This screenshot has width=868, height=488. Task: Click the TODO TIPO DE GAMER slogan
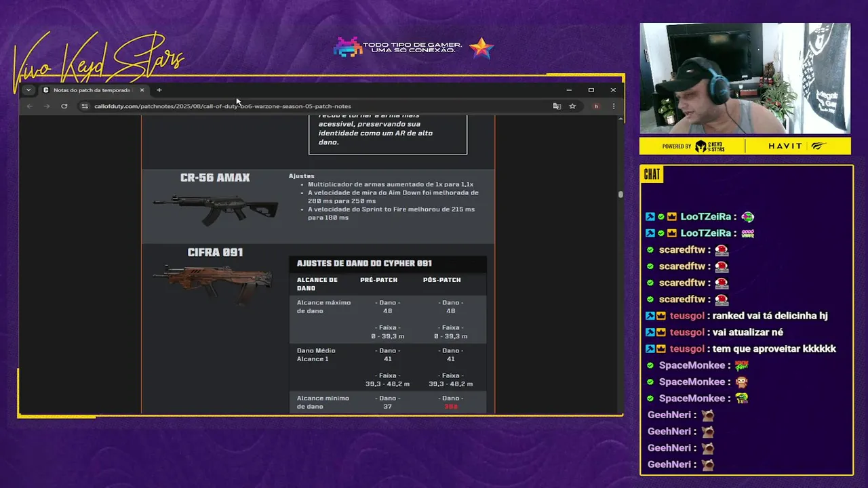point(412,47)
